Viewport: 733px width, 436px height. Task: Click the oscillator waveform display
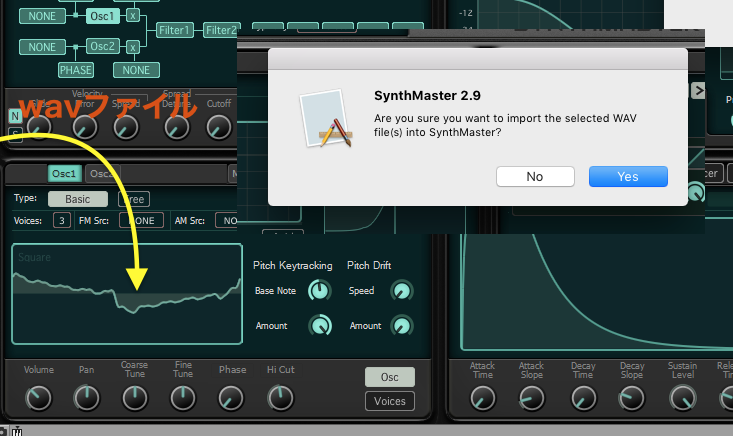127,294
